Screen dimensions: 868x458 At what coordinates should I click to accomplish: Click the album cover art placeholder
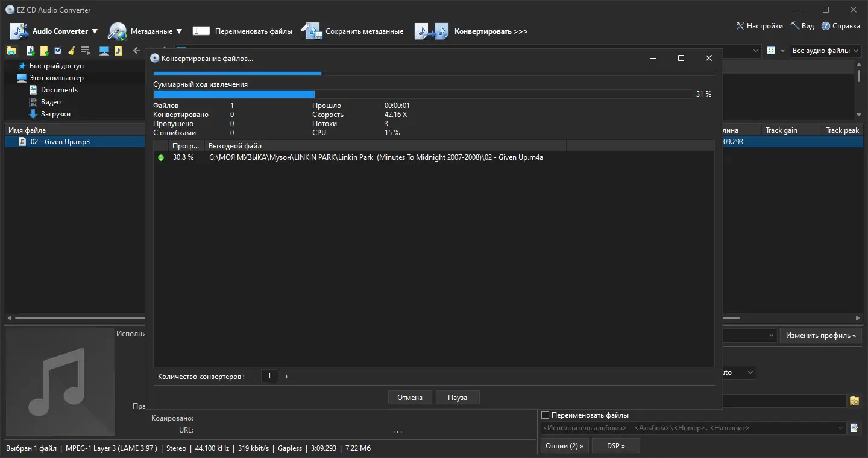60,382
